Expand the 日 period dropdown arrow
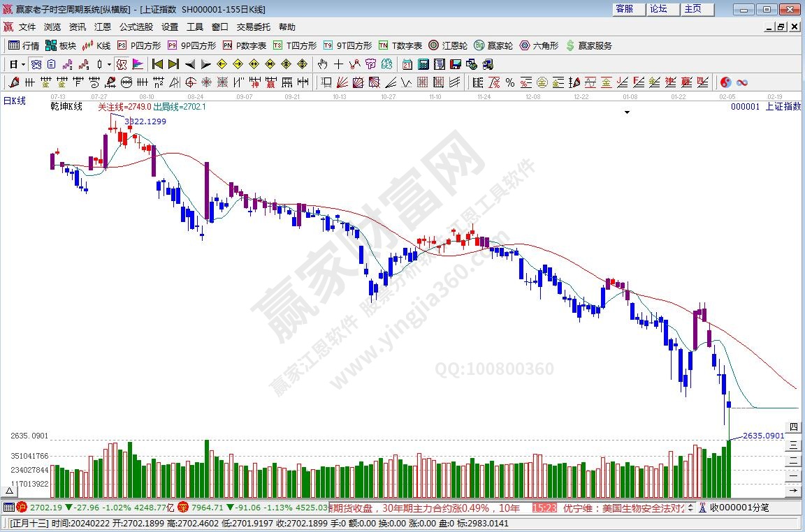The image size is (805, 532). pyautogui.click(x=23, y=64)
